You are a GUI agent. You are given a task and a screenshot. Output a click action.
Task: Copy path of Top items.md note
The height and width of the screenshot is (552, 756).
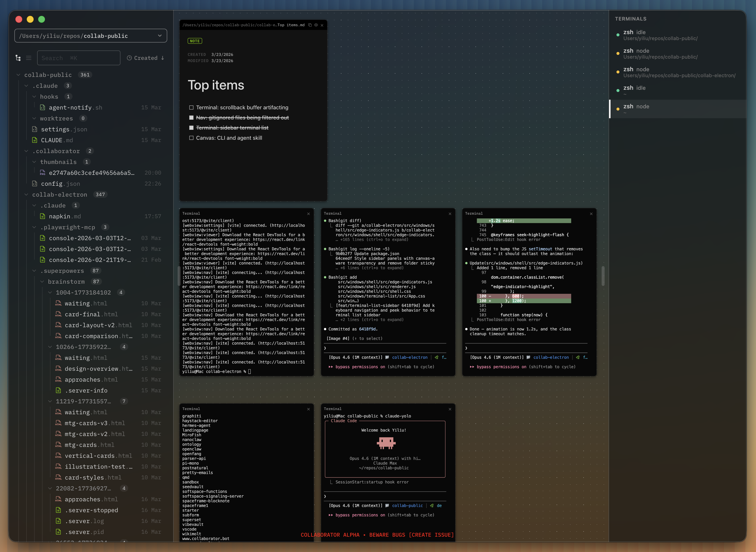(310, 25)
